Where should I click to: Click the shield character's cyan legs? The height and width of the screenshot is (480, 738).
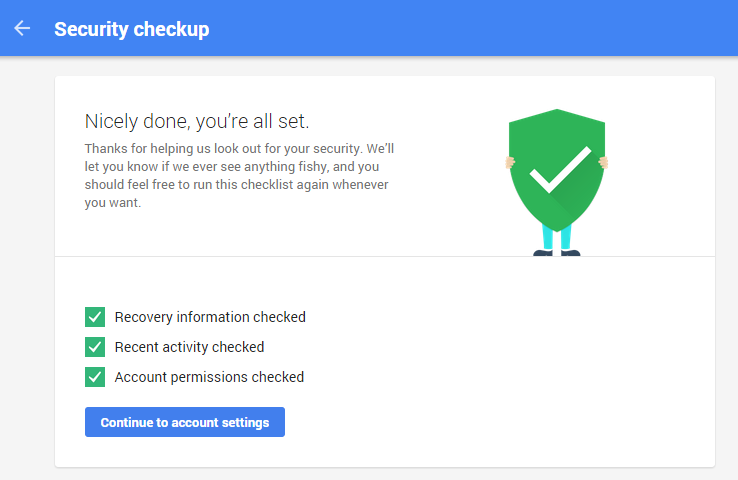click(556, 237)
